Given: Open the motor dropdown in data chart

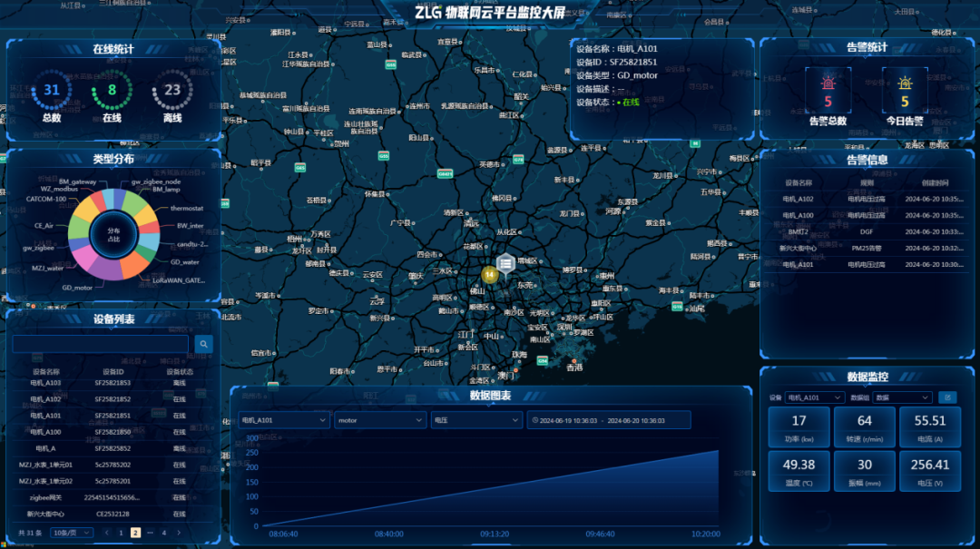Looking at the screenshot, I should [x=380, y=420].
